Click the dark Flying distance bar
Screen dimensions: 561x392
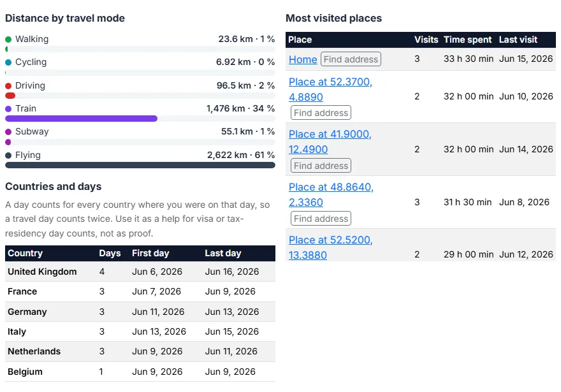(140, 165)
